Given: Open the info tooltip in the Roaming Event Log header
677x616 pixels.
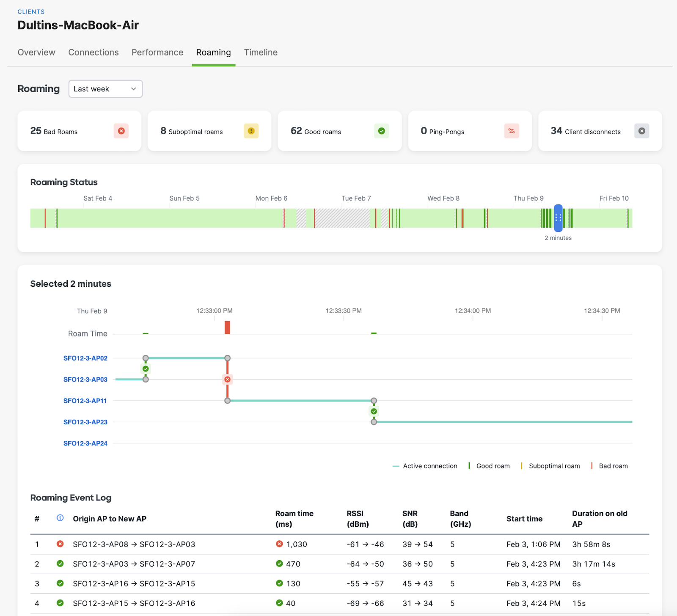Looking at the screenshot, I should pos(60,518).
